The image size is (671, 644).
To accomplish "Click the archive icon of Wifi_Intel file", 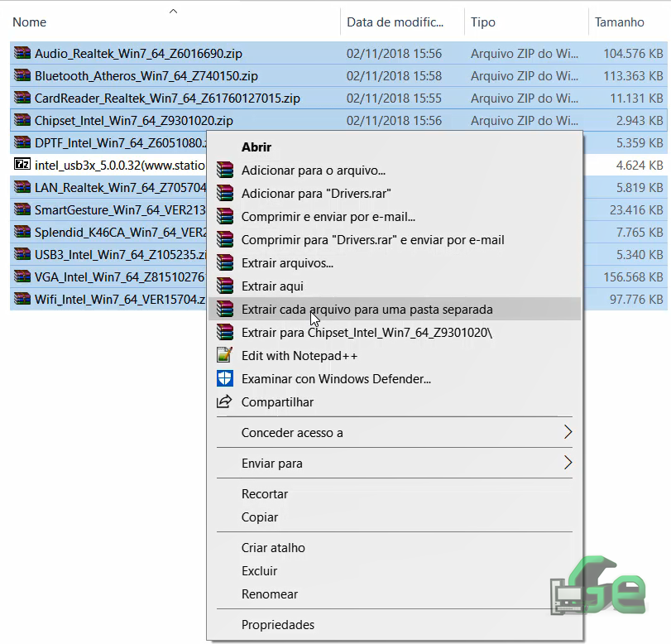I will pyautogui.click(x=22, y=299).
